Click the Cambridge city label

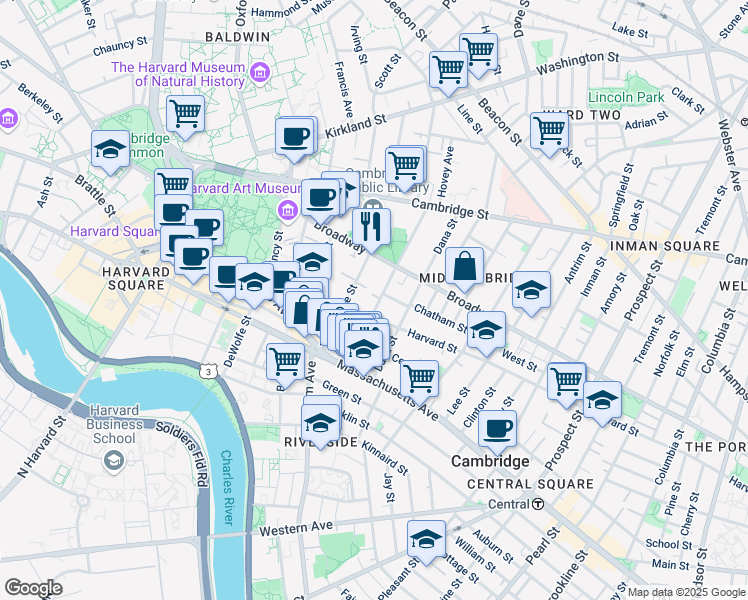pos(490,461)
